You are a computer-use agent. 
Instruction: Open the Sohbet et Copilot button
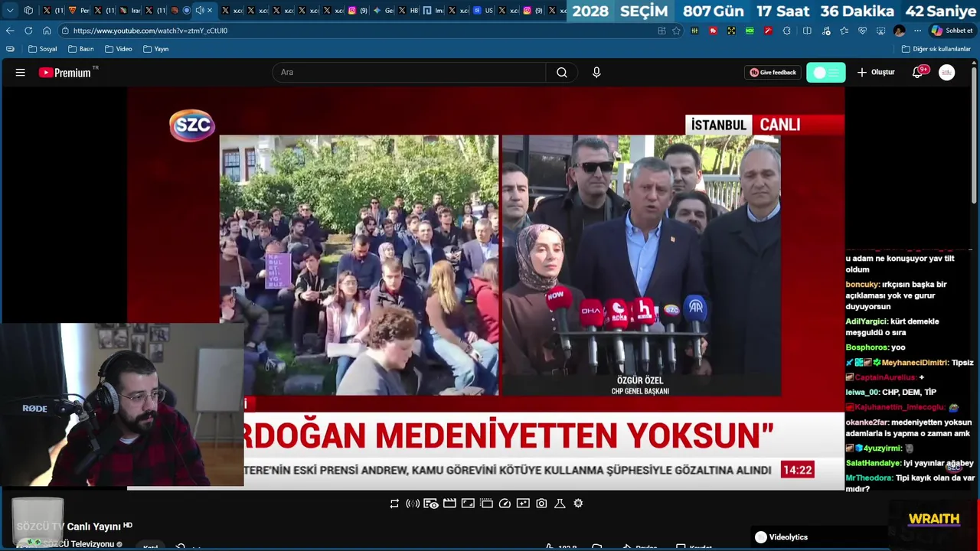click(x=952, y=31)
